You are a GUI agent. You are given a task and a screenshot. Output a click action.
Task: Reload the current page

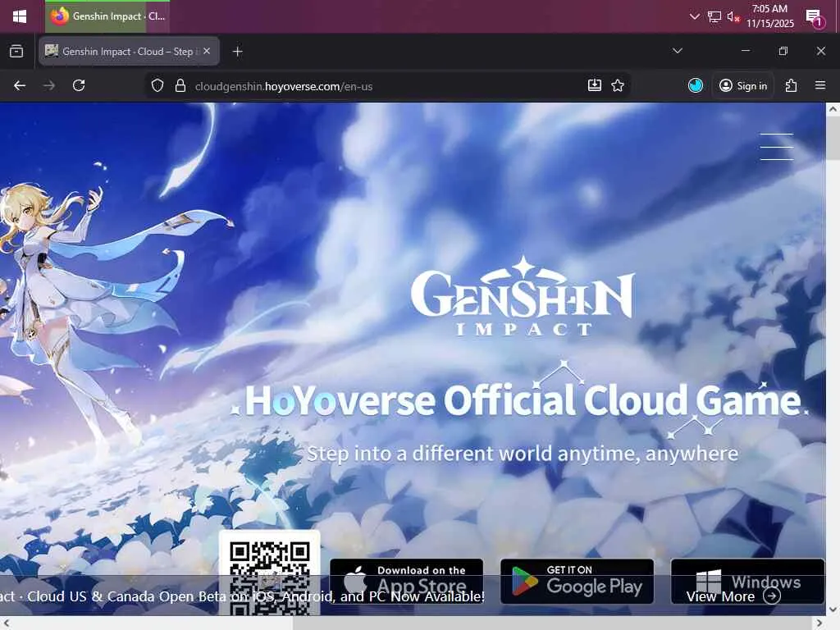(79, 85)
